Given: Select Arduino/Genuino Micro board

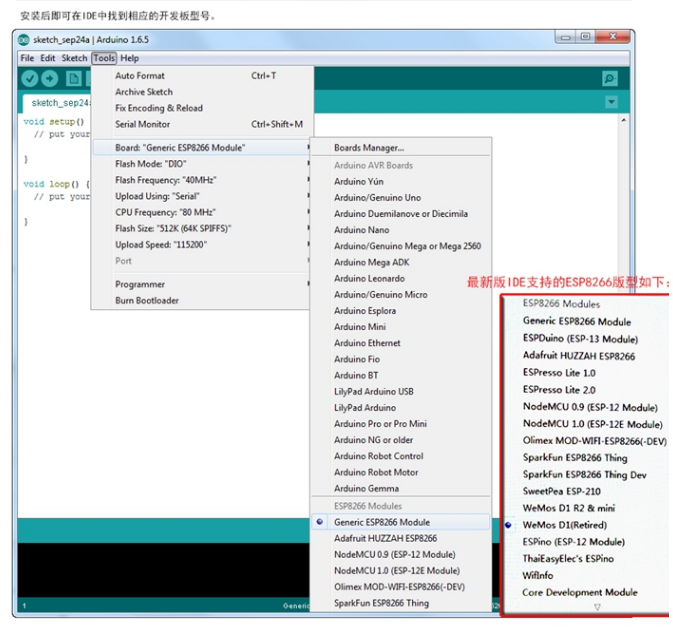Looking at the screenshot, I should [400, 294].
